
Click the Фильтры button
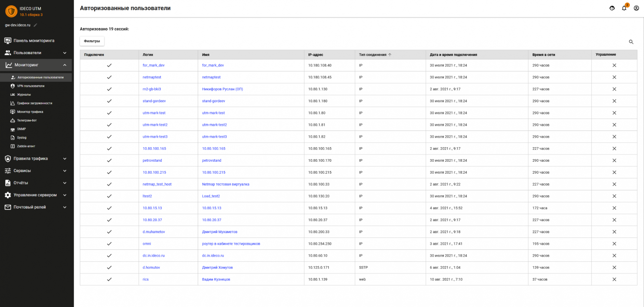click(92, 41)
